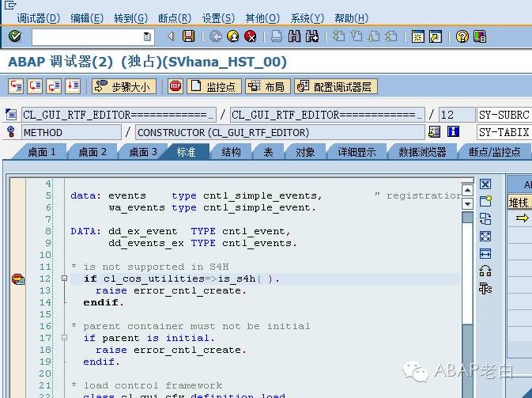Image resolution: width=532 pixels, height=398 pixels.
Task: Switch to the 桌面 1 tab
Action: click(x=41, y=152)
